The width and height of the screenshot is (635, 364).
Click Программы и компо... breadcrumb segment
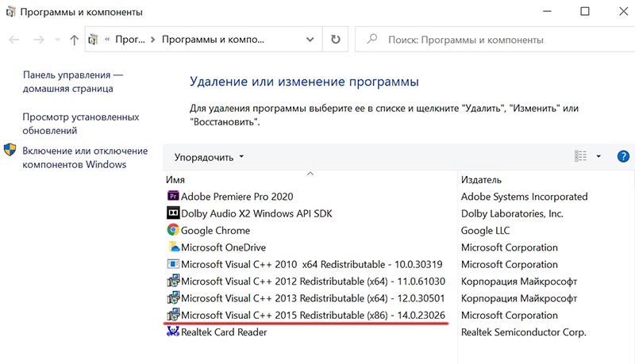click(213, 39)
